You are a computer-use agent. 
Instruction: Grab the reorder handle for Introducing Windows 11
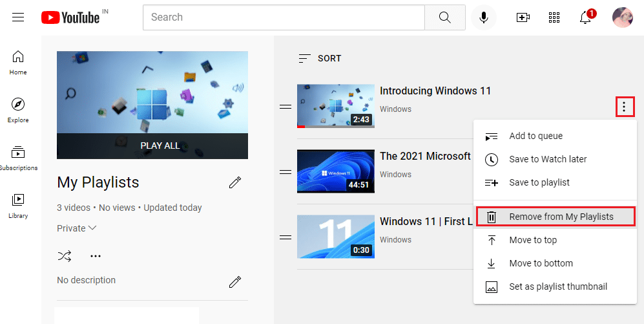[286, 107]
